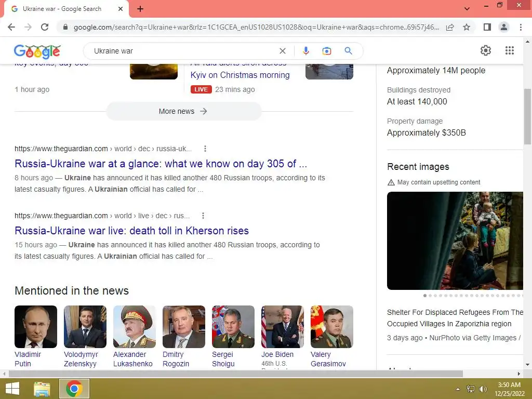
Task: Click the red LIVE badge
Action: pyautogui.click(x=201, y=89)
